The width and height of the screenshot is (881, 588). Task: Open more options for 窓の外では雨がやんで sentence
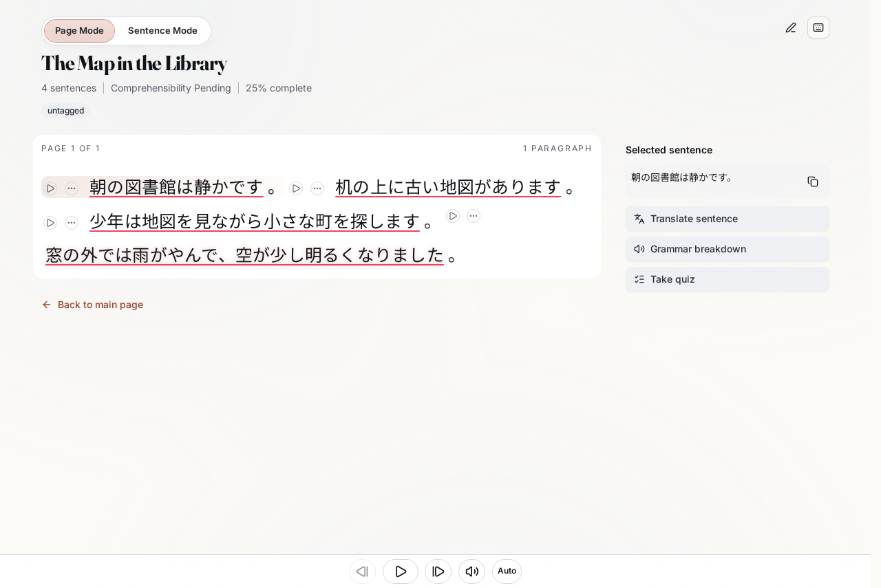coord(474,216)
